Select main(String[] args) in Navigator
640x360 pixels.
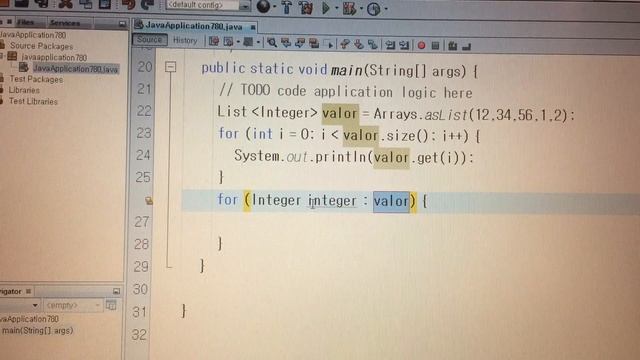click(37, 331)
